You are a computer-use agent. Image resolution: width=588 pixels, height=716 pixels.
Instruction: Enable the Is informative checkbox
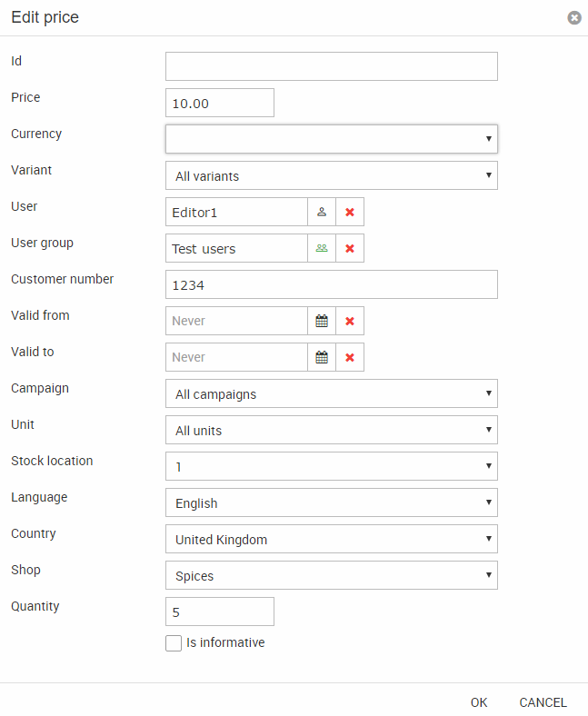pyautogui.click(x=174, y=643)
